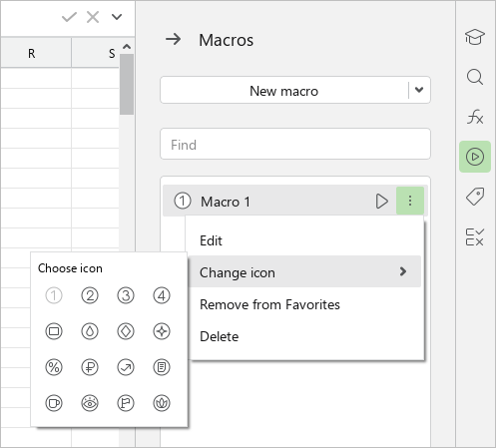The width and height of the screenshot is (496, 448).
Task: Choose the diagonal arrow icon
Action: pyautogui.click(x=126, y=367)
